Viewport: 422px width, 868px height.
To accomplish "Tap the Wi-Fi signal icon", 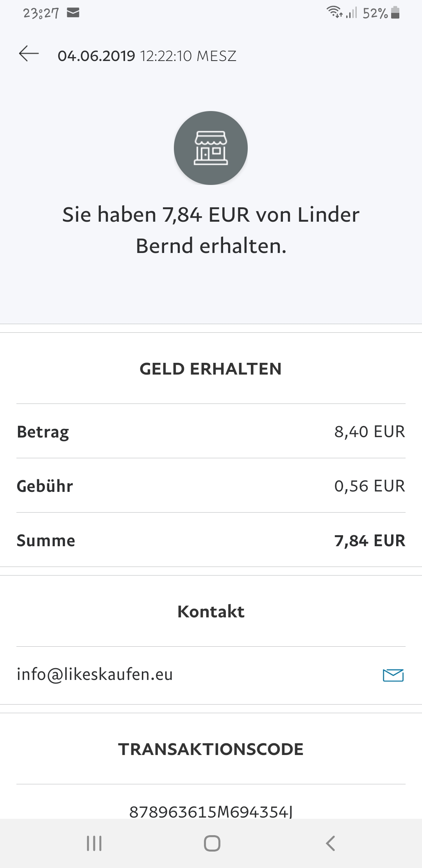I will coord(334,13).
